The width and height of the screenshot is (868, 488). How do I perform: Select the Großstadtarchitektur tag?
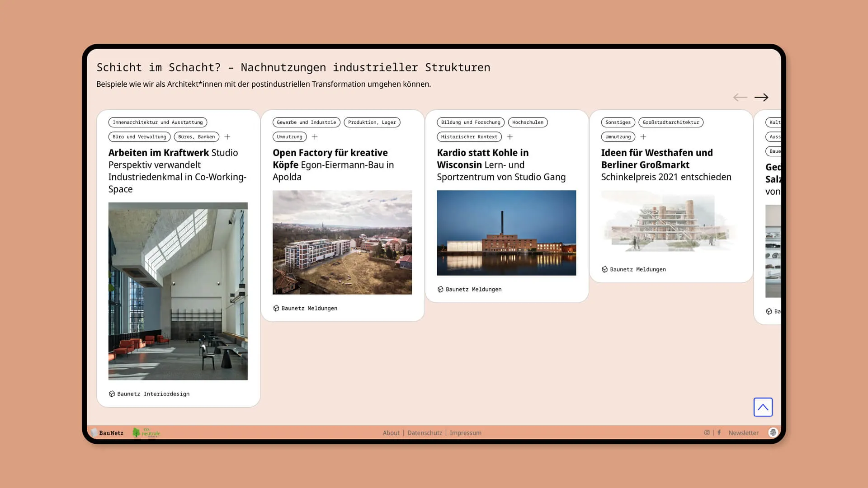[671, 122]
